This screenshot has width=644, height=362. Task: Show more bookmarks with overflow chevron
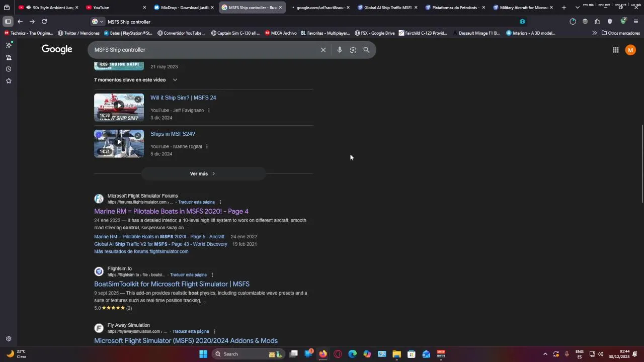coord(594,33)
